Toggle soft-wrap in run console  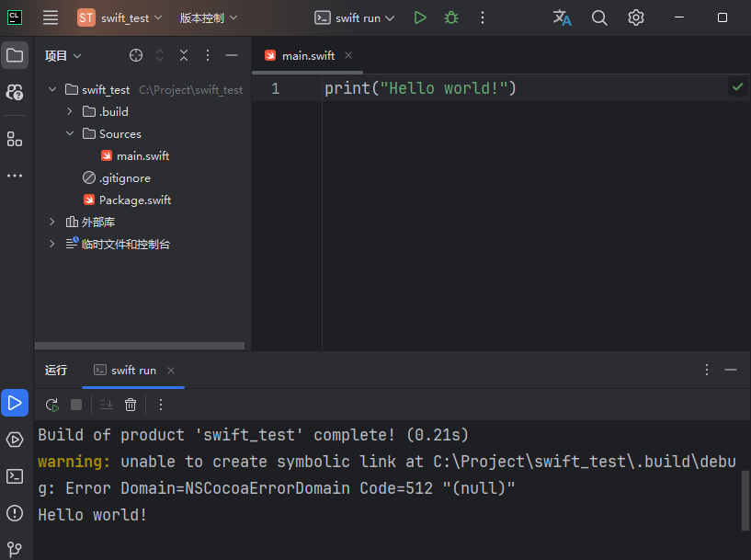click(x=105, y=404)
